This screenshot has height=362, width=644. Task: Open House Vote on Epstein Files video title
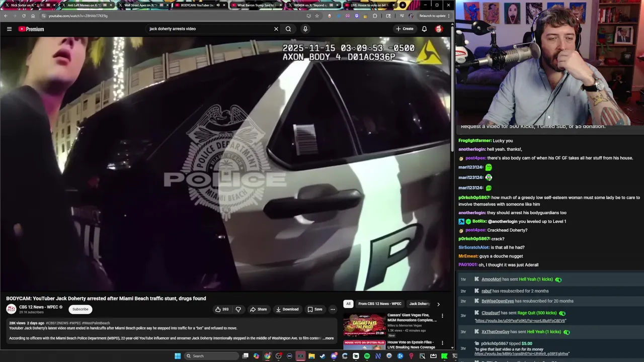point(411,344)
